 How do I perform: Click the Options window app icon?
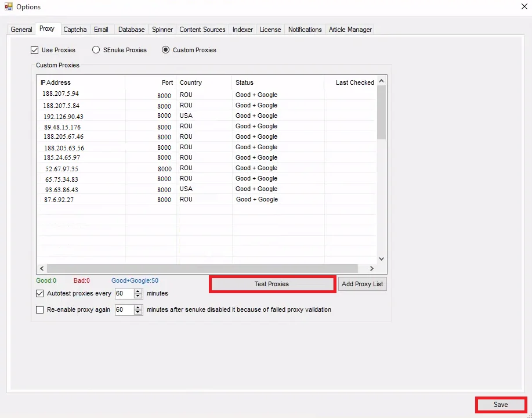pos(8,7)
